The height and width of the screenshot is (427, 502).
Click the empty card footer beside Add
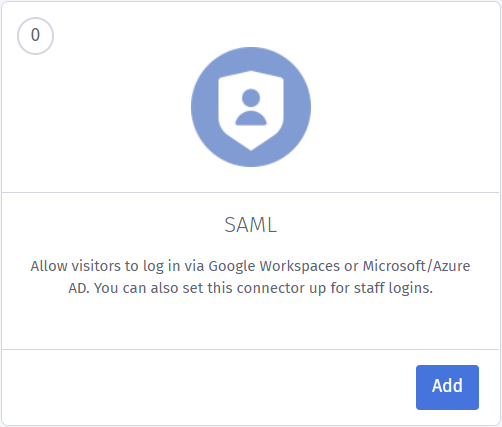209,387
